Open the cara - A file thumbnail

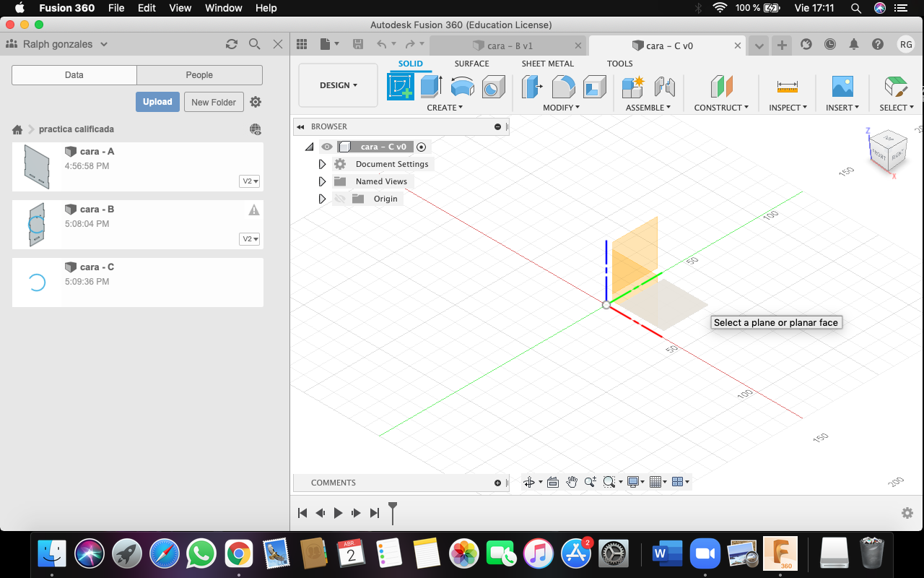(36, 166)
